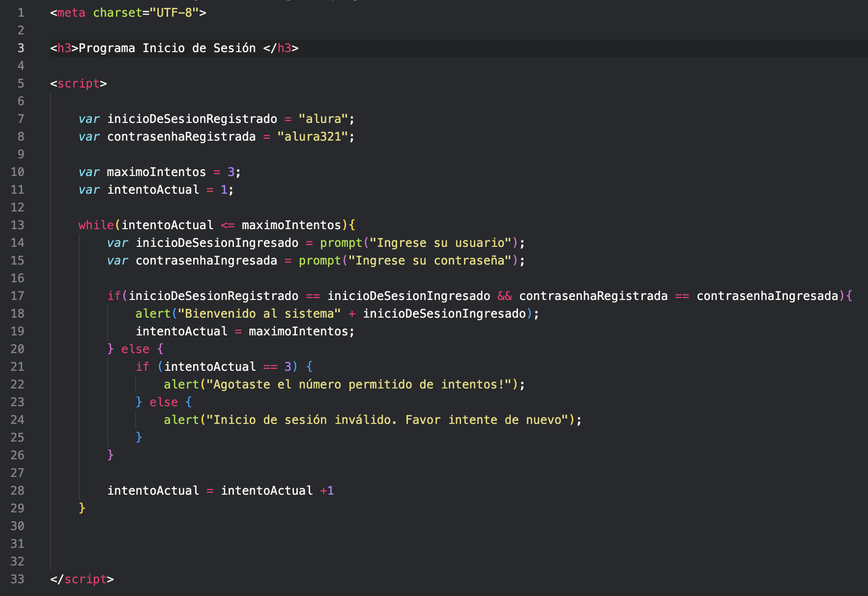Click intentoActual declaration on line 11
The height and width of the screenshot is (596, 868).
click(153, 190)
